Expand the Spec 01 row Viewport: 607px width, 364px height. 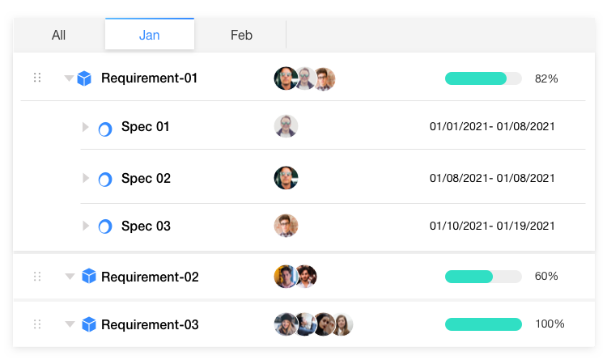[x=86, y=127]
